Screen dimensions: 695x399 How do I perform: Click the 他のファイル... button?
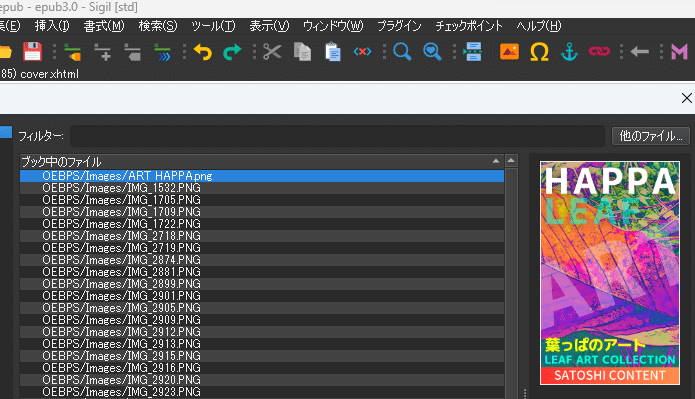[651, 136]
